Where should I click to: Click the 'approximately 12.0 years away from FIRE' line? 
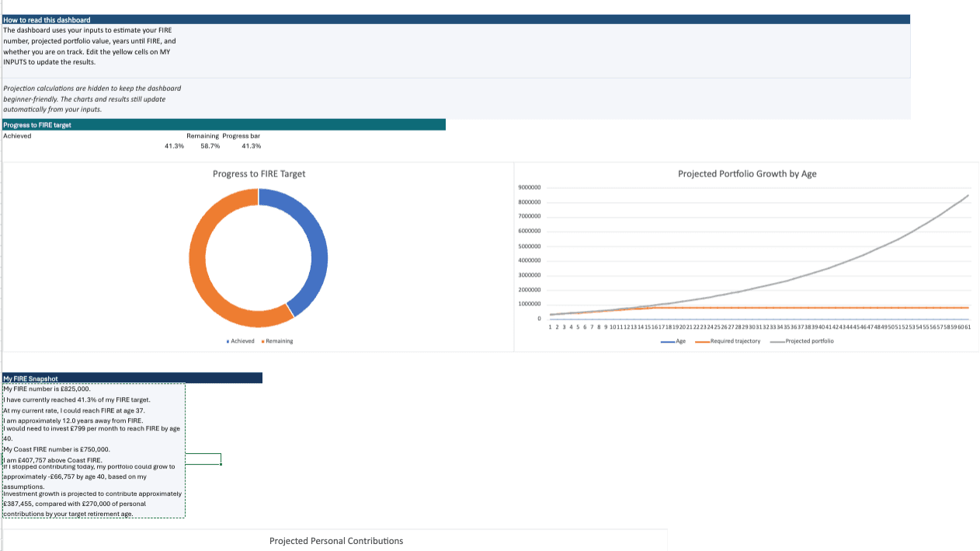72,420
